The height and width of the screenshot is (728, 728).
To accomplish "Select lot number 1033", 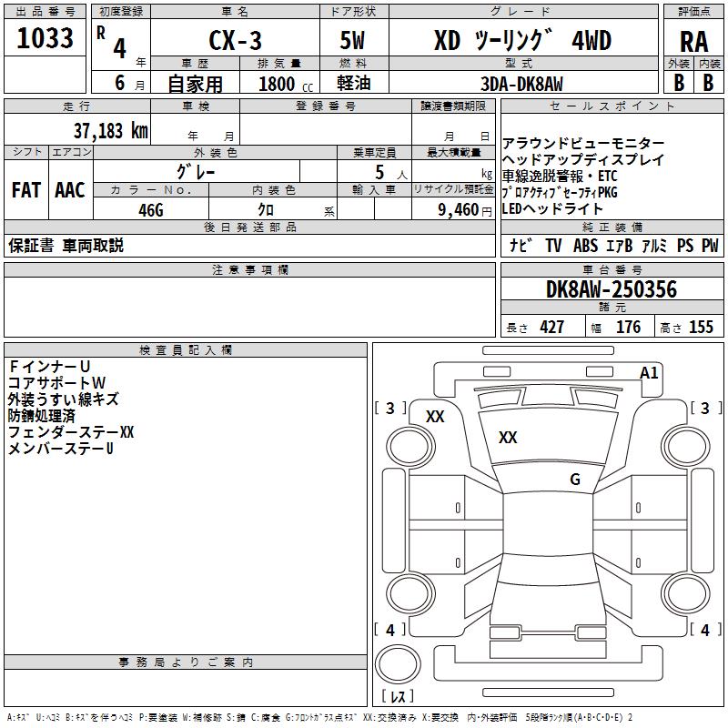I will 45,38.
